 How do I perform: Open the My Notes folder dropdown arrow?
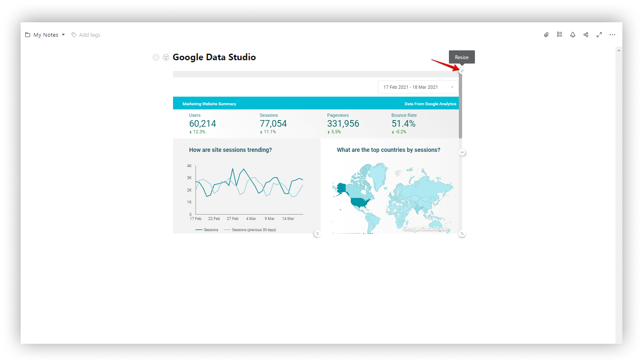tap(63, 35)
